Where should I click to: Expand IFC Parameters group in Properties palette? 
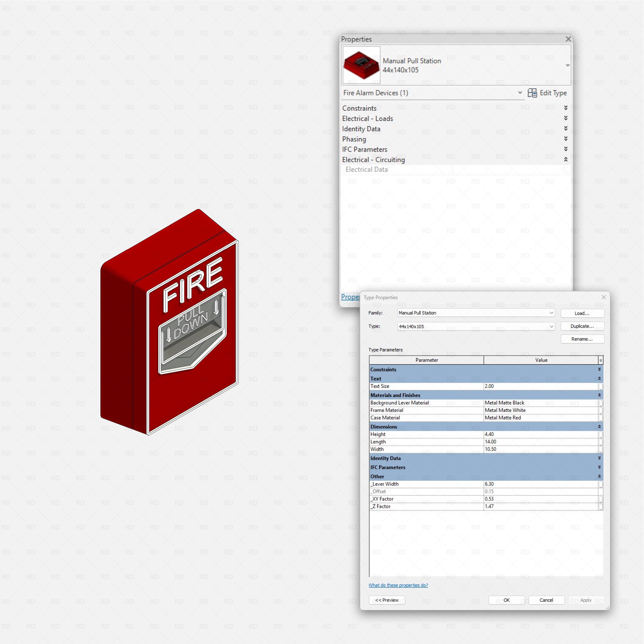click(566, 149)
